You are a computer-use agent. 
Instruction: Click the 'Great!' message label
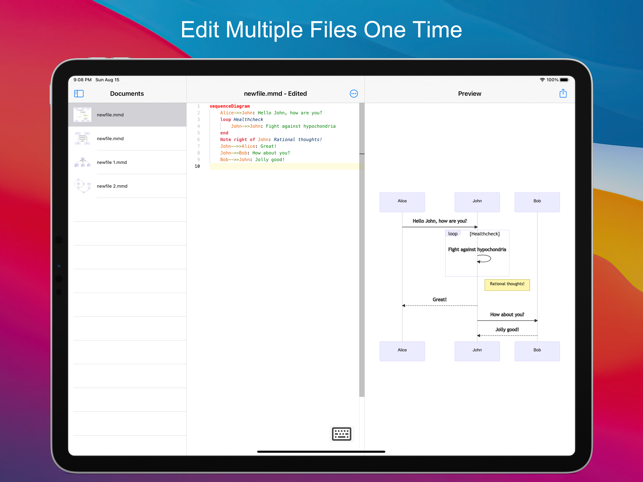pyautogui.click(x=440, y=299)
